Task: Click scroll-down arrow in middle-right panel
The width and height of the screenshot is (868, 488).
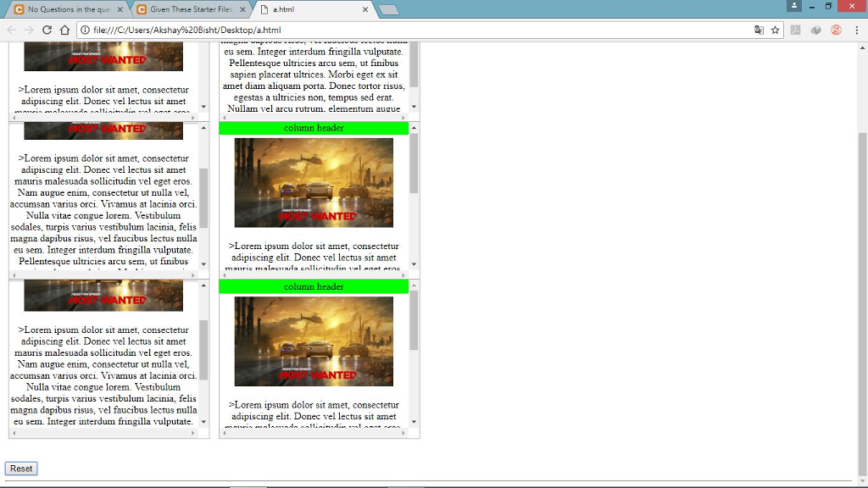Action: pyautogui.click(x=414, y=264)
